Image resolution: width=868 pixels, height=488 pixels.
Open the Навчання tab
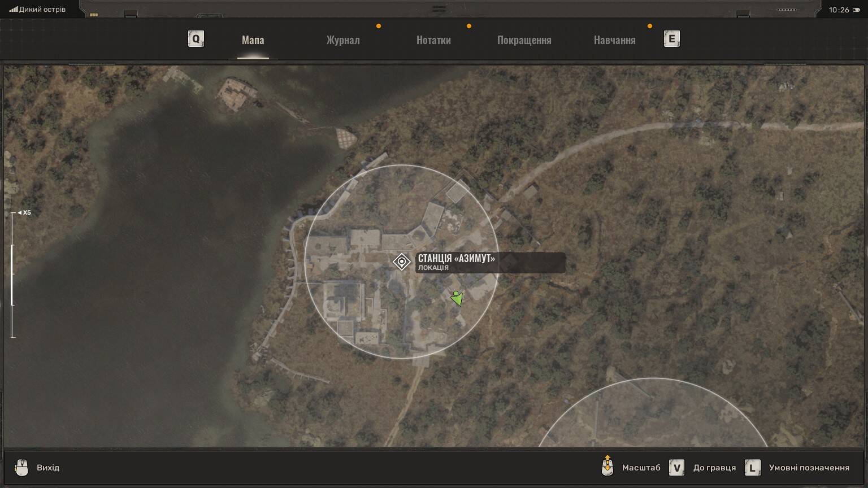615,40
